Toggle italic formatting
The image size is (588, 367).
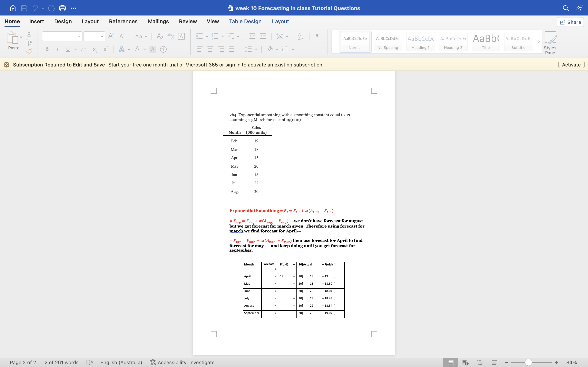click(x=57, y=49)
